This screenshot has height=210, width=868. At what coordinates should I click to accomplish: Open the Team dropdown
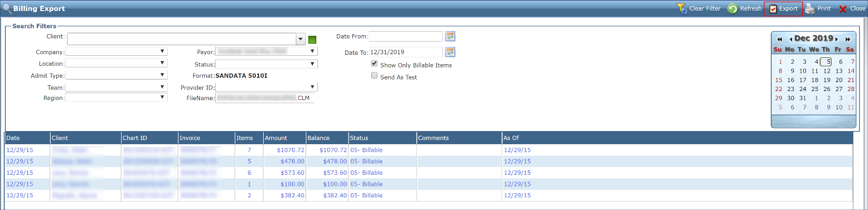coord(162,87)
